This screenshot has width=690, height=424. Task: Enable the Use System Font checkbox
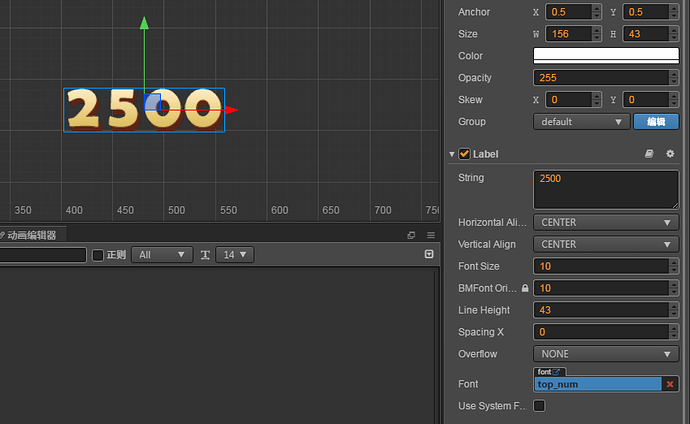539,406
